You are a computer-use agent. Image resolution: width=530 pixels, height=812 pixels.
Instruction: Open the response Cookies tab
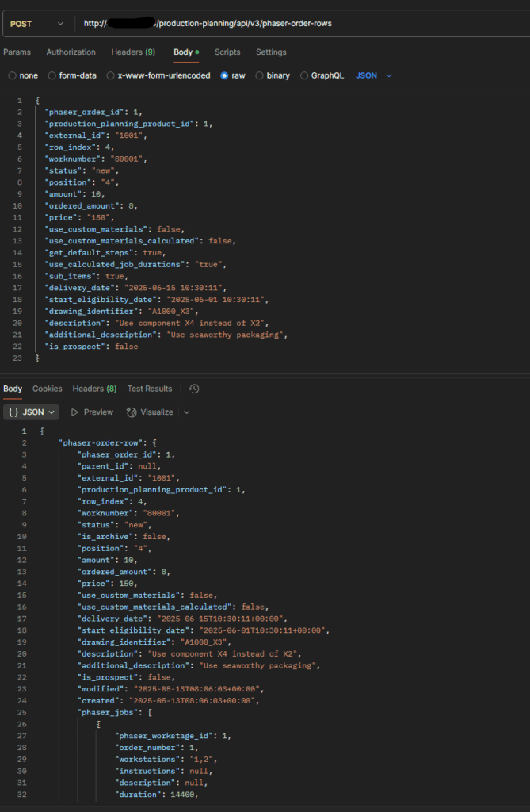point(47,389)
